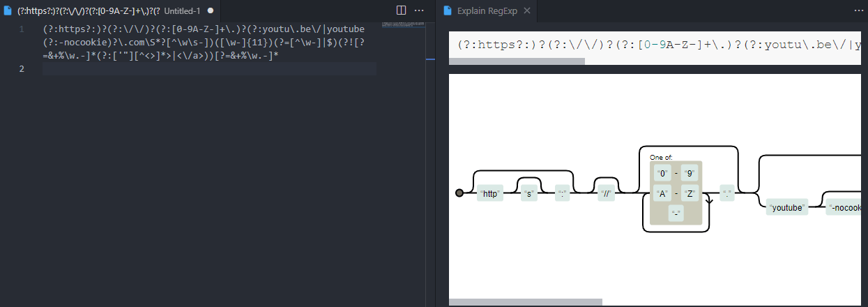The height and width of the screenshot is (307, 868).
Task: Click the diagram's start circle node
Action: [459, 193]
